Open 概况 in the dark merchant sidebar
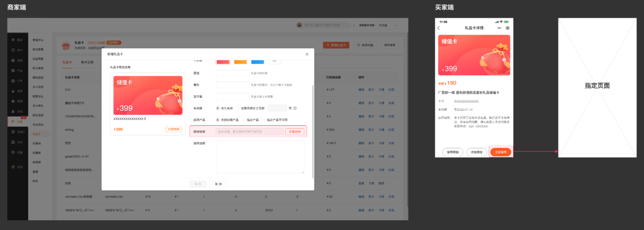Image resolution: width=644 pixels, height=230 pixels. pos(17,40)
